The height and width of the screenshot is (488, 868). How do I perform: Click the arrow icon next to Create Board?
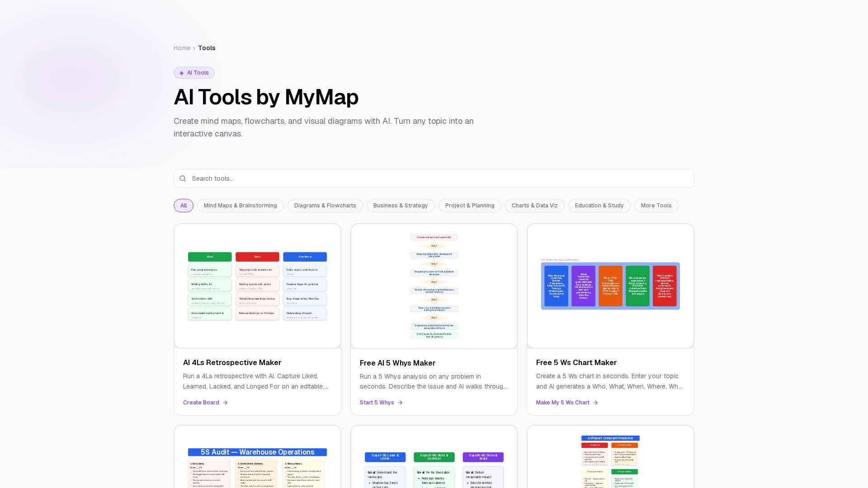click(225, 403)
